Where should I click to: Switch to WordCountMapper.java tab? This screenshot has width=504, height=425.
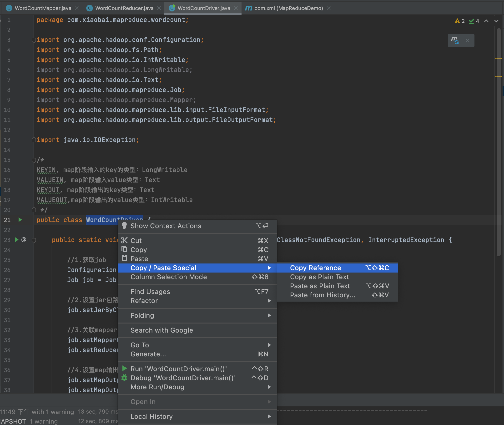[x=43, y=8]
